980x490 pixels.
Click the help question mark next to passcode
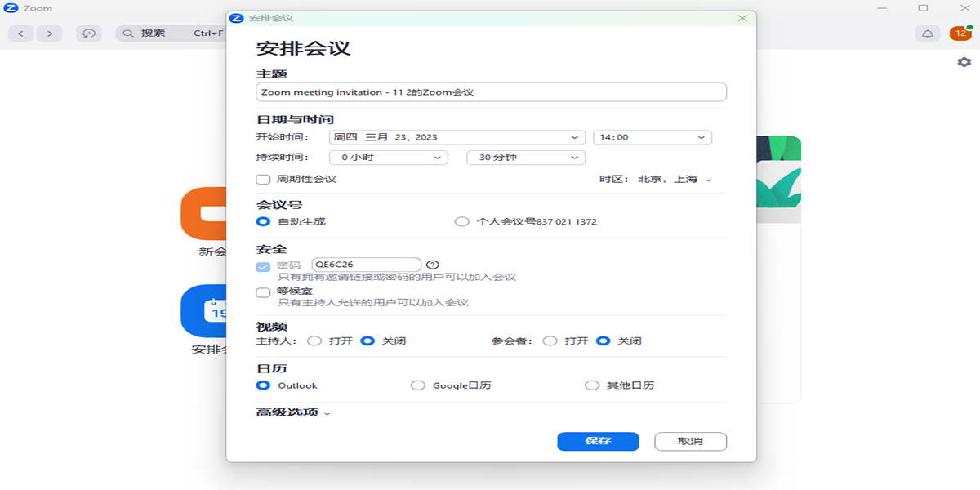(x=433, y=265)
